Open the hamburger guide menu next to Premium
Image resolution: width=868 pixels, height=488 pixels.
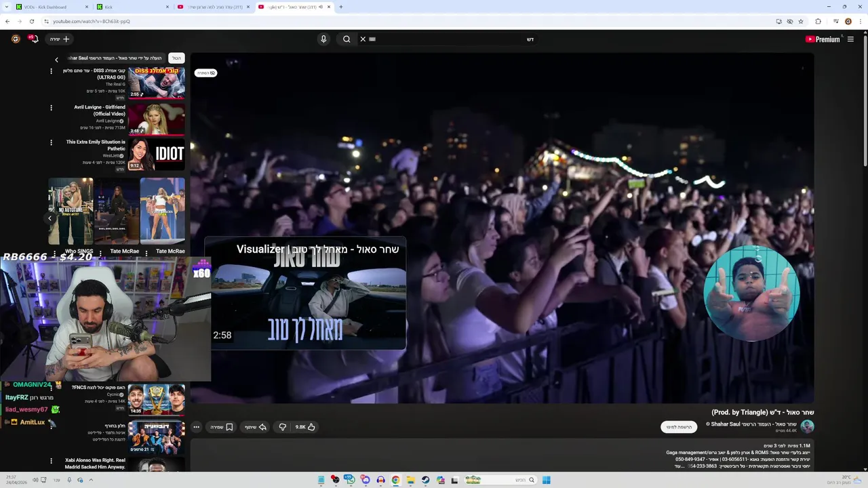(x=851, y=39)
